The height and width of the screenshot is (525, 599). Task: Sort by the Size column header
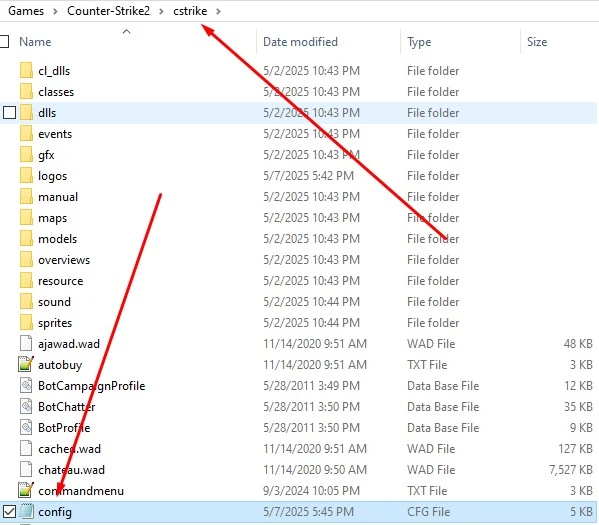tap(537, 42)
